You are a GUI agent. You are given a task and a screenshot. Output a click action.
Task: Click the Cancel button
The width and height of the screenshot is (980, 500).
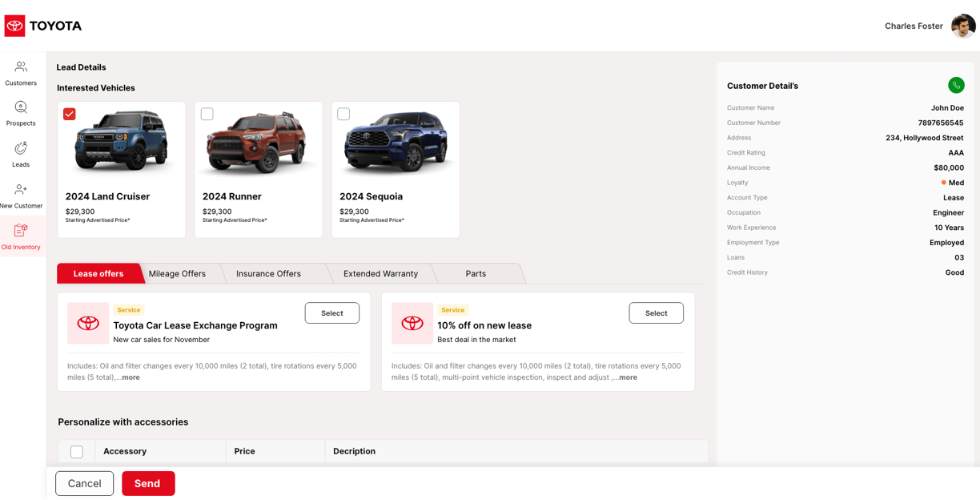84,483
